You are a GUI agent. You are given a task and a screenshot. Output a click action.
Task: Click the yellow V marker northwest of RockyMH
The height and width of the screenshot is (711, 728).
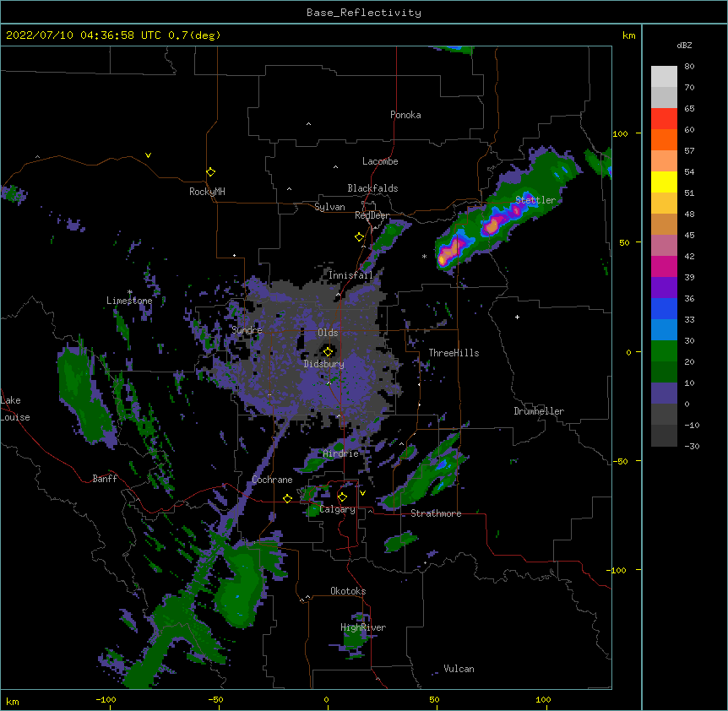[148, 155]
